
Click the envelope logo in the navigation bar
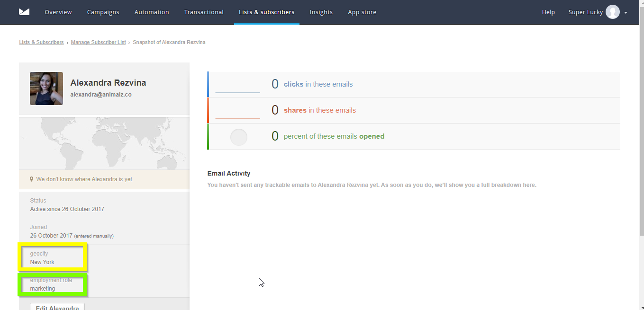click(24, 12)
